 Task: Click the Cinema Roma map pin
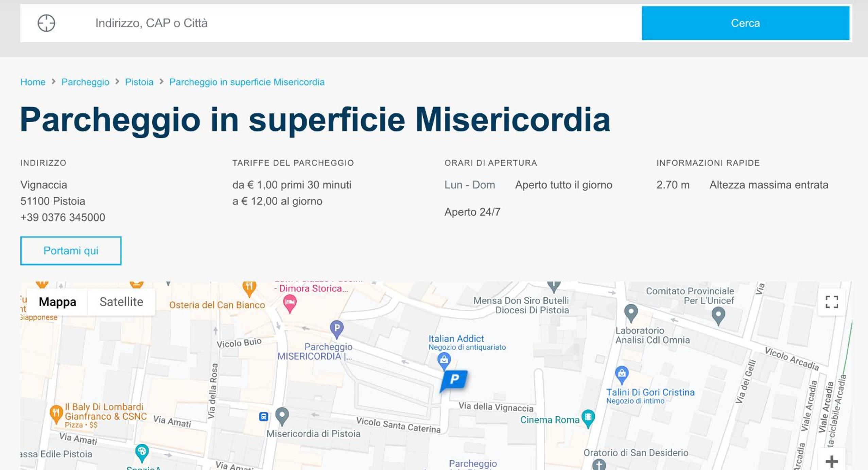click(588, 419)
